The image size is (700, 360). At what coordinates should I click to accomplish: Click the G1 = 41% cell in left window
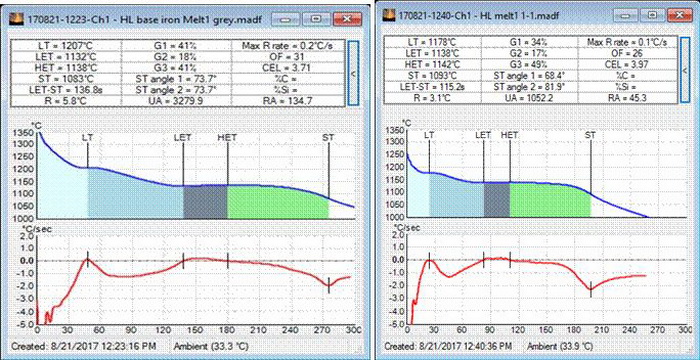click(177, 46)
